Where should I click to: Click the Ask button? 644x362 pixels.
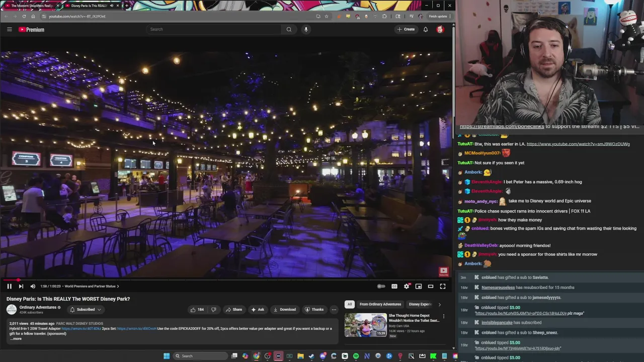(258, 309)
